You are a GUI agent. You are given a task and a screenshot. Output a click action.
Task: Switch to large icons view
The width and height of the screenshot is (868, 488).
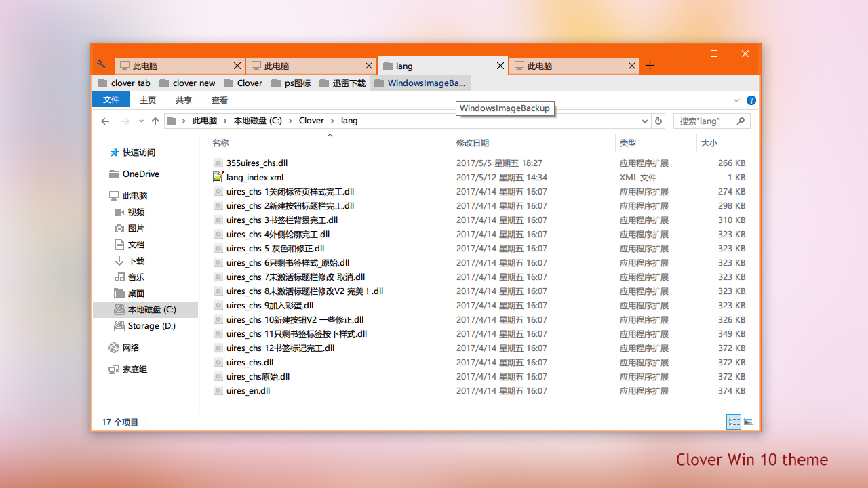pos(749,422)
